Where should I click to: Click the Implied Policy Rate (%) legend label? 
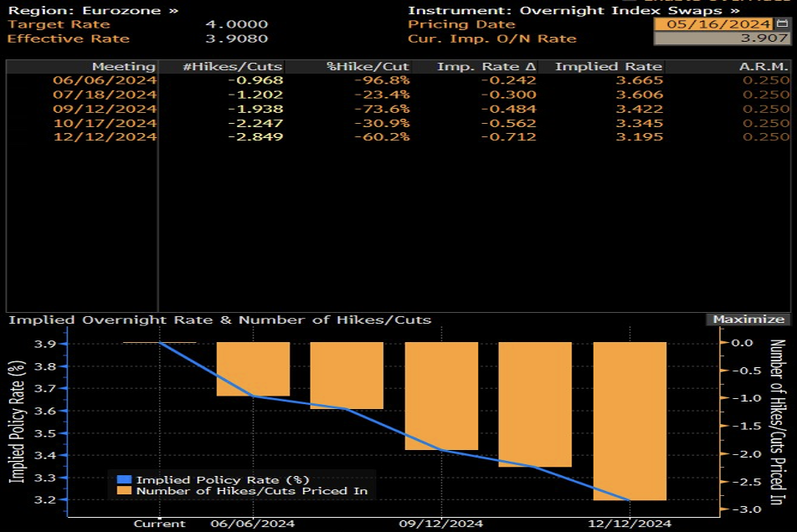click(223, 479)
